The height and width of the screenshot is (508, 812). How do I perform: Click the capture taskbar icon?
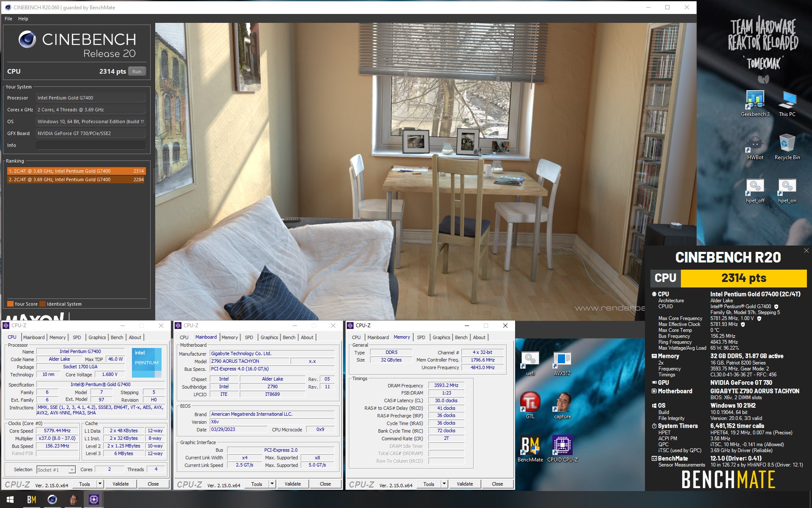click(73, 500)
